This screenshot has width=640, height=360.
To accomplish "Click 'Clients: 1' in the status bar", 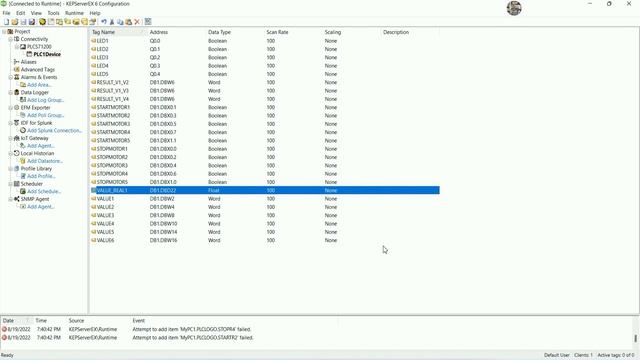I will point(583,355).
